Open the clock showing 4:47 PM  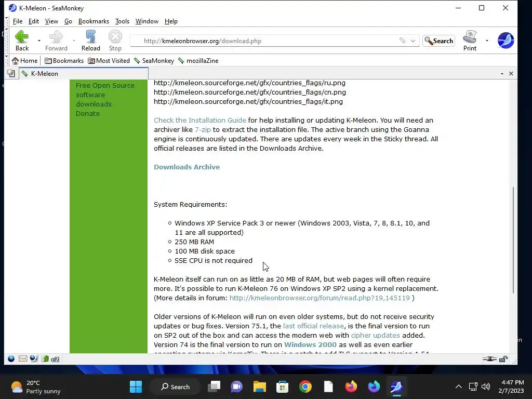(511, 387)
